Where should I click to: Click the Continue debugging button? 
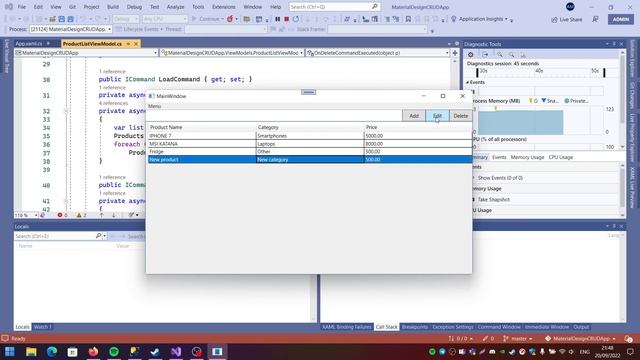[x=207, y=19]
